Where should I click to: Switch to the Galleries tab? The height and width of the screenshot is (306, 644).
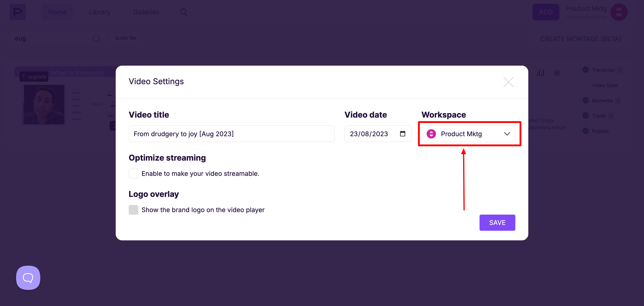click(x=146, y=12)
